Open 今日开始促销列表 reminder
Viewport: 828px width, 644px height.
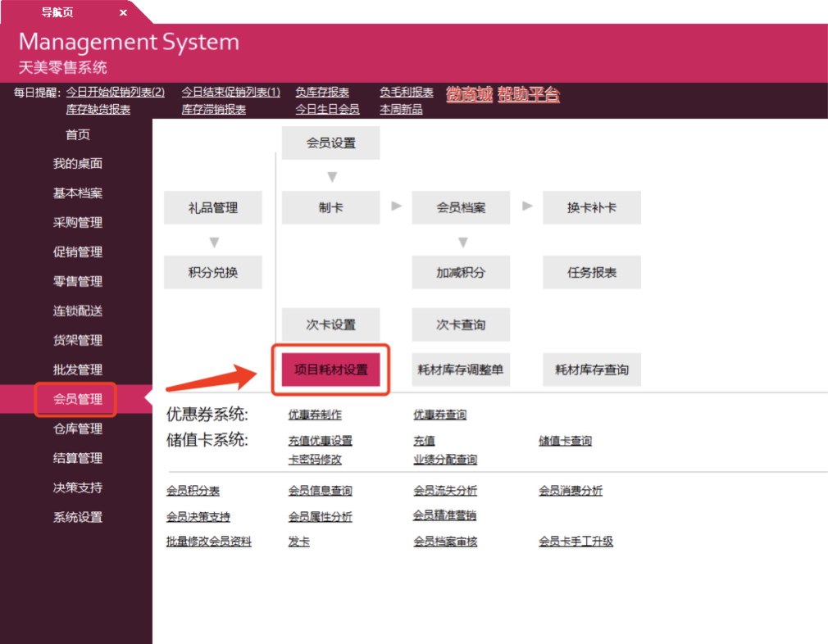[116, 93]
